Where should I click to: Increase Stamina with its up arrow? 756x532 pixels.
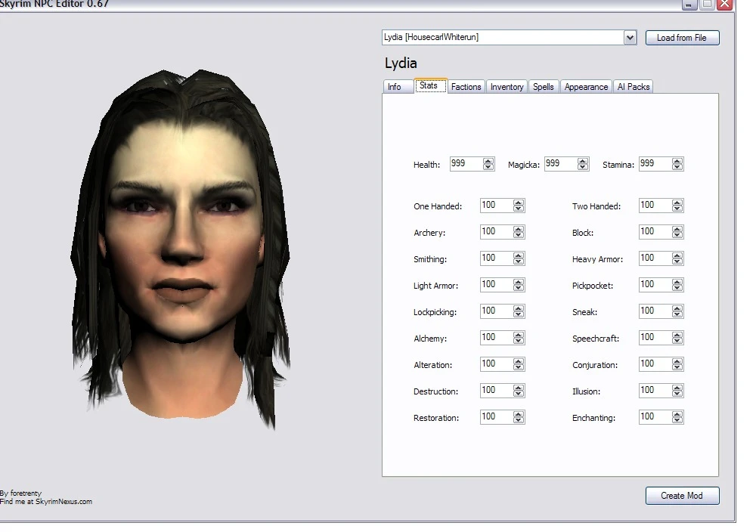[x=677, y=161]
